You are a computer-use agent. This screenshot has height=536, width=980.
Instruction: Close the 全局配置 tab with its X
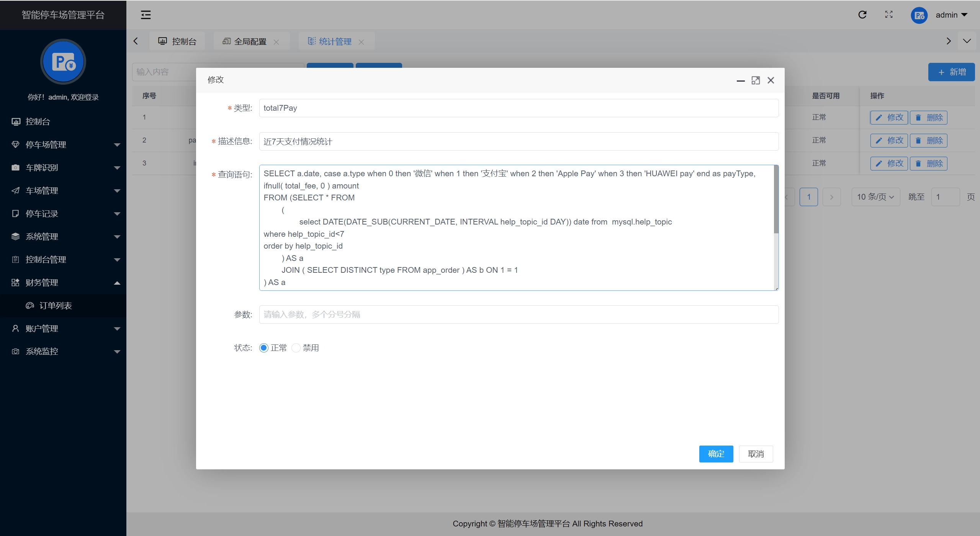click(276, 42)
